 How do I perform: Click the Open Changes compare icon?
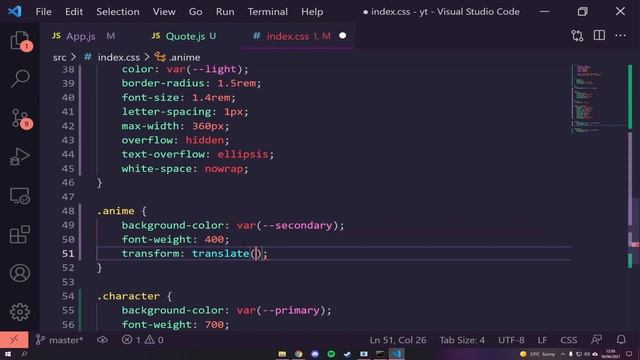pyautogui.click(x=577, y=36)
